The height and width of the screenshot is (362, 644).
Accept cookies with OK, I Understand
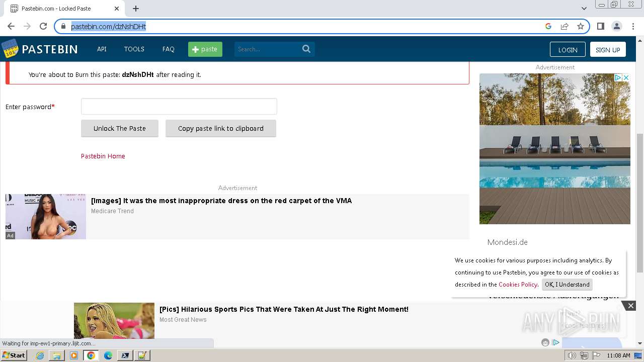pos(567,285)
